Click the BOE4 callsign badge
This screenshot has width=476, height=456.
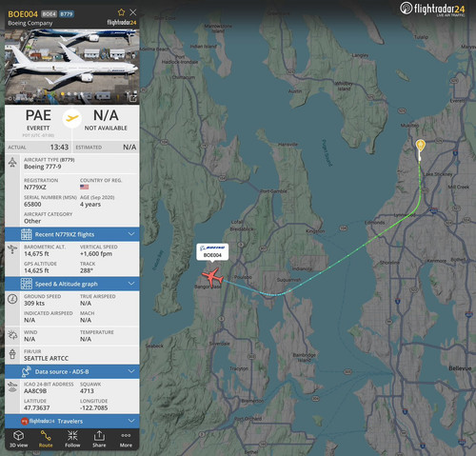(x=50, y=14)
